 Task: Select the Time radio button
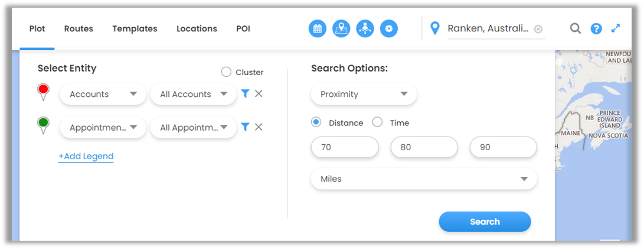pos(377,122)
